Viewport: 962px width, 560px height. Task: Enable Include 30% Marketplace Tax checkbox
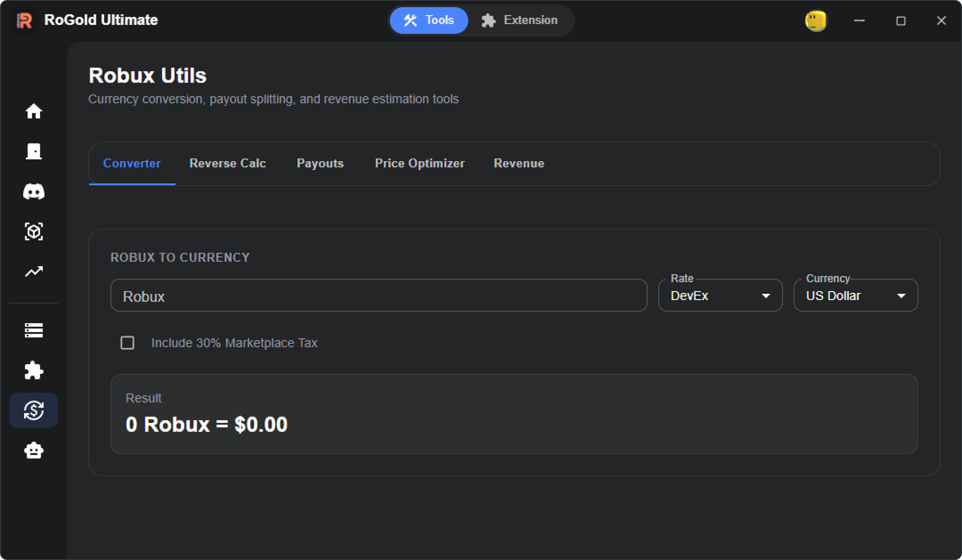coord(127,343)
